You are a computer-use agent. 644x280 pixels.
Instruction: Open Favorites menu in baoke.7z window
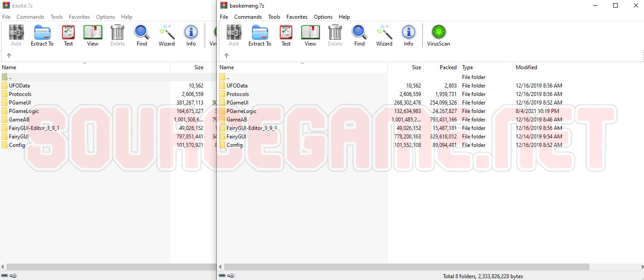tap(79, 17)
